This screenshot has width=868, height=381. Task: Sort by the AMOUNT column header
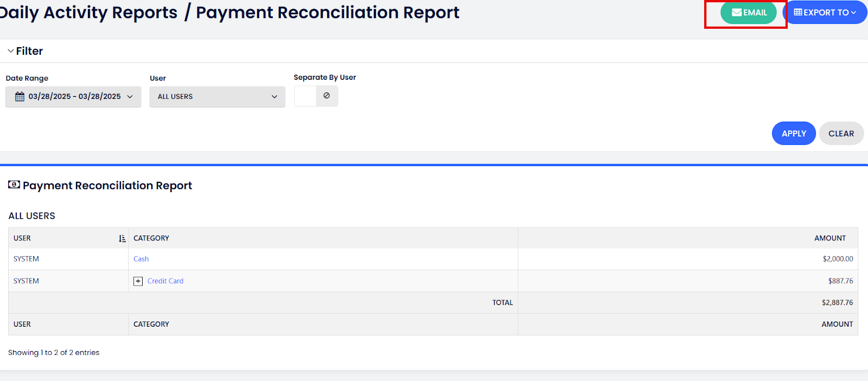829,238
